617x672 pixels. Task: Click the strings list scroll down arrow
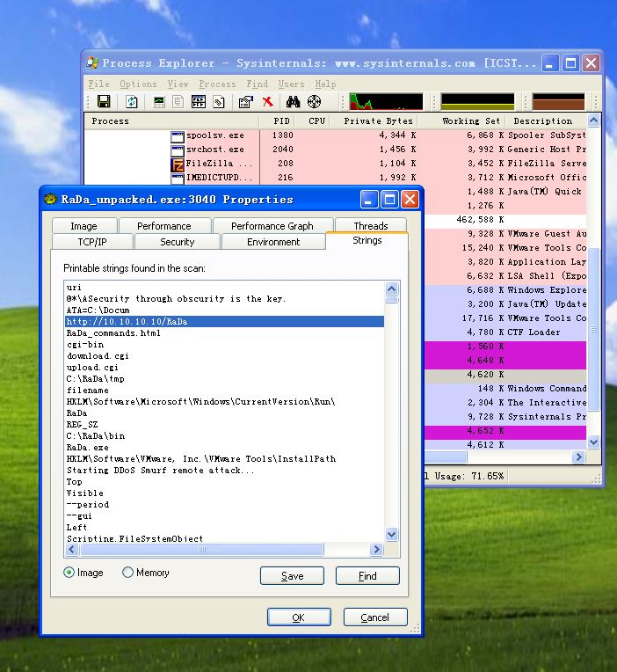click(x=391, y=534)
